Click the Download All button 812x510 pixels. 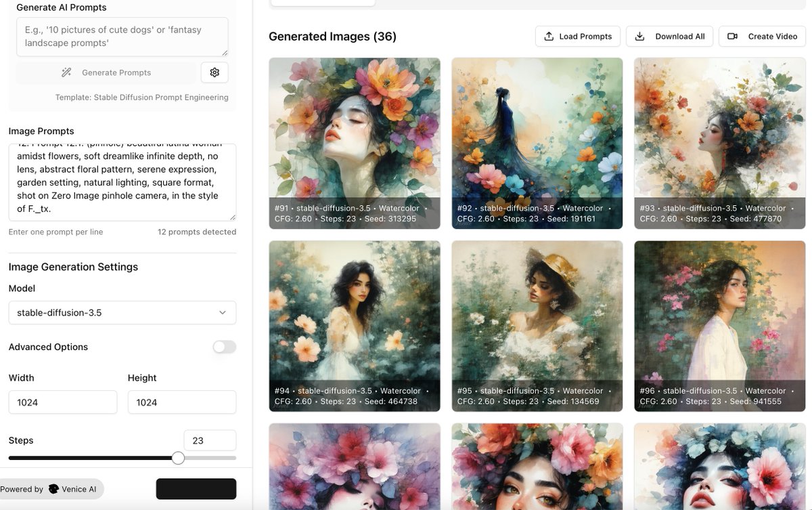click(670, 37)
